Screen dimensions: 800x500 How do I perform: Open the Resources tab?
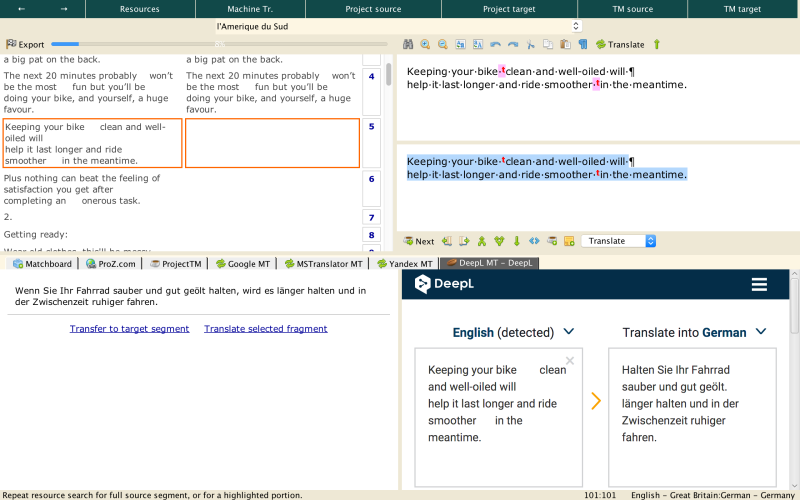pos(140,9)
